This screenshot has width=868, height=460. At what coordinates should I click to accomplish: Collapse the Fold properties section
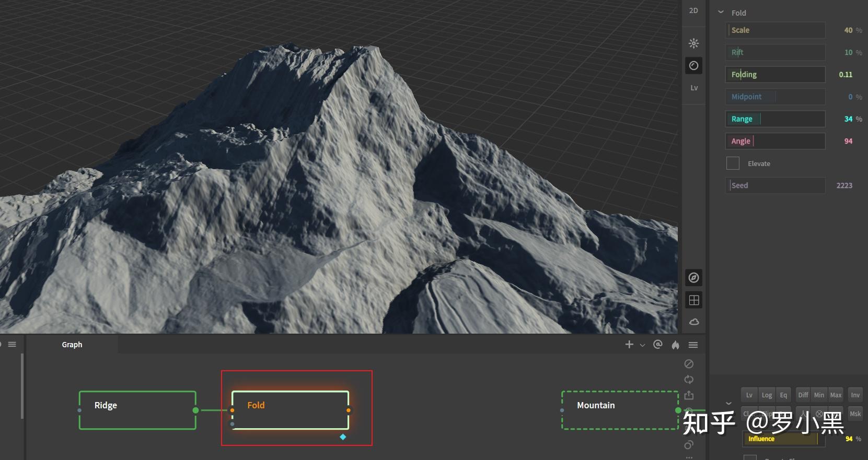click(x=721, y=13)
